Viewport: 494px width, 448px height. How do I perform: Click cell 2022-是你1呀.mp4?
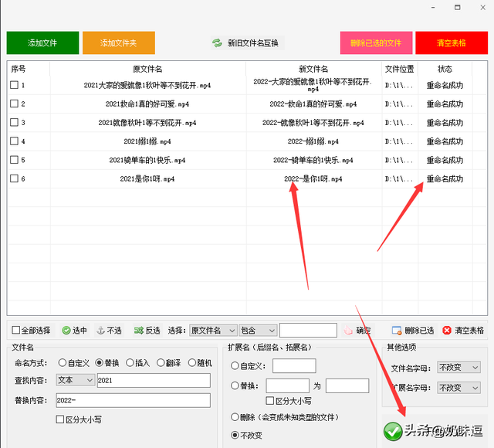click(313, 179)
